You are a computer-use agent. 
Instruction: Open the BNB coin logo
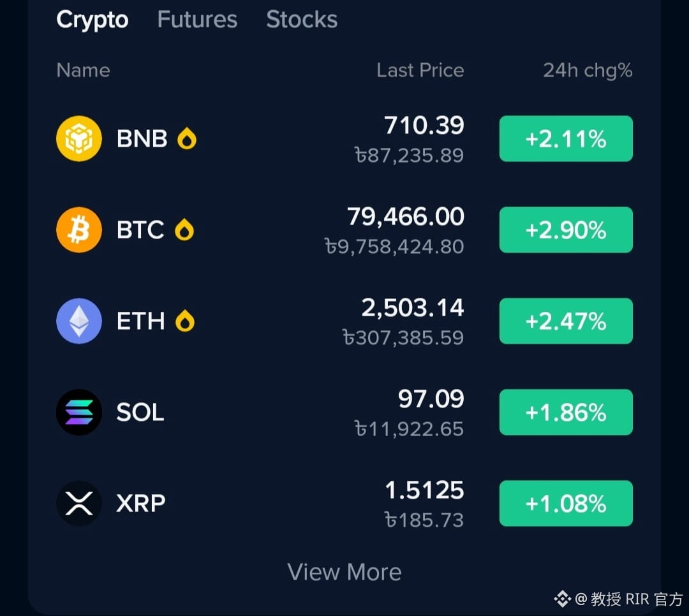click(x=79, y=138)
